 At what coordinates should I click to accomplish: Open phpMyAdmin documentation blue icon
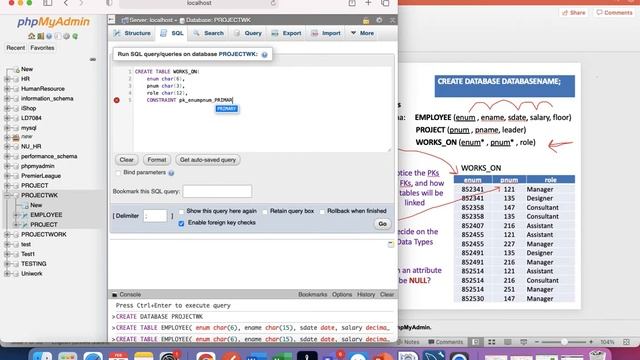click(x=49, y=36)
